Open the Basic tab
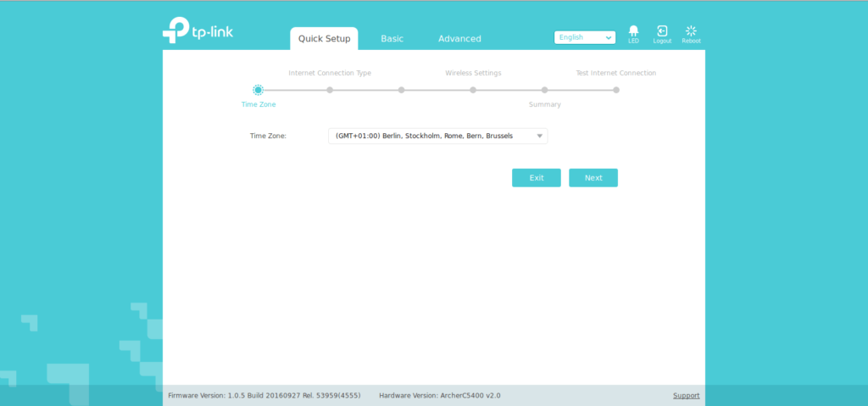868x406 pixels. tap(392, 39)
